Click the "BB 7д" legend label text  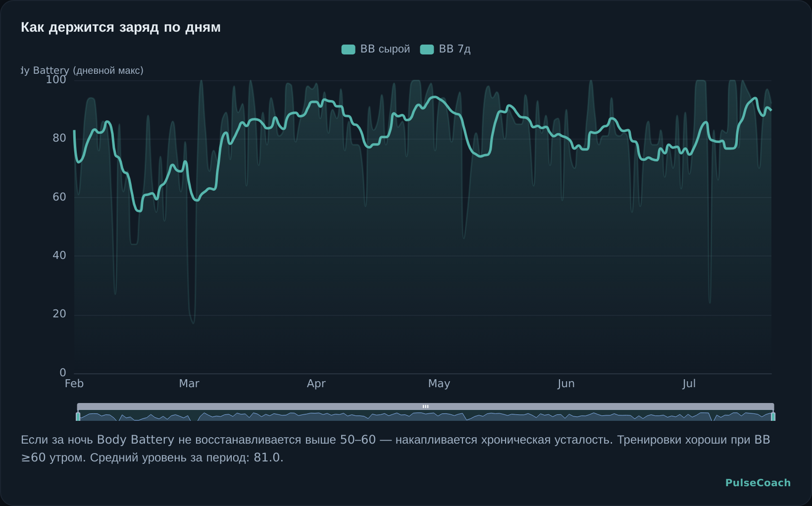point(455,49)
